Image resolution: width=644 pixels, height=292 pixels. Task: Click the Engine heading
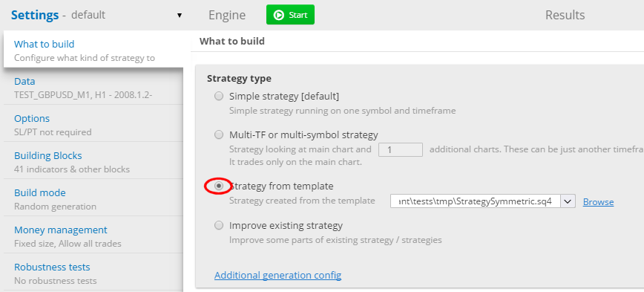(x=227, y=15)
